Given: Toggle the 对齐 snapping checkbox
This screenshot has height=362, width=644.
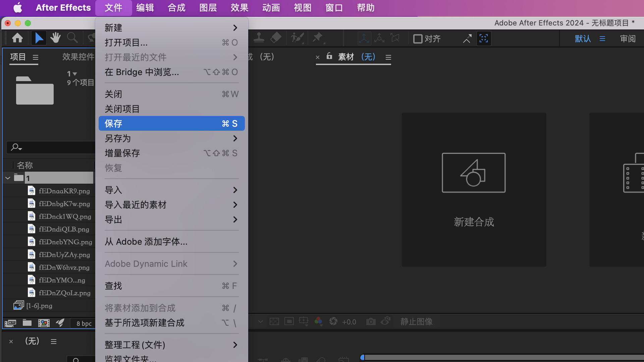Looking at the screenshot, I should [417, 39].
